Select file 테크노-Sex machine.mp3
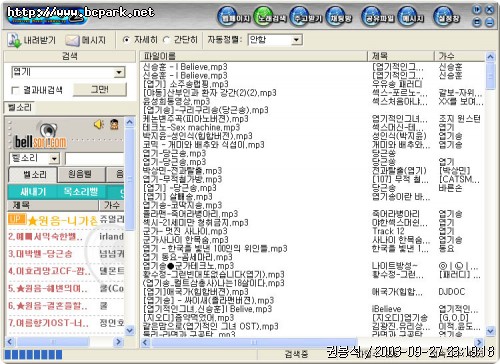500x364 pixels. pos(191,127)
